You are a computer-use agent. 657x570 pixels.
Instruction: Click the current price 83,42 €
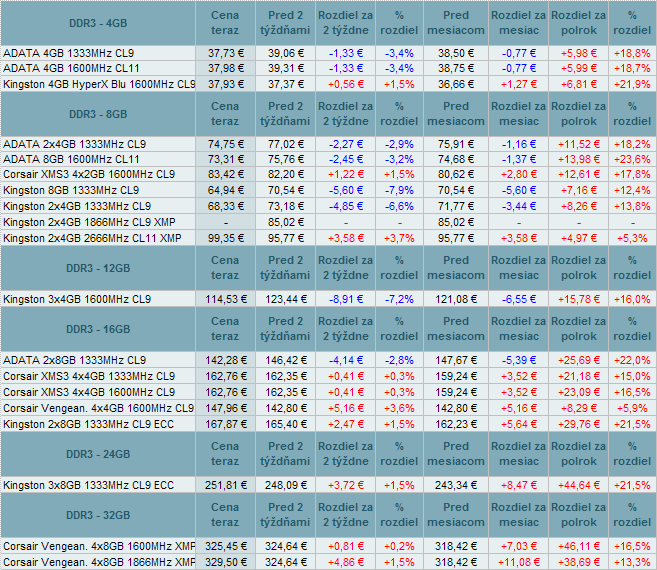tap(226, 174)
